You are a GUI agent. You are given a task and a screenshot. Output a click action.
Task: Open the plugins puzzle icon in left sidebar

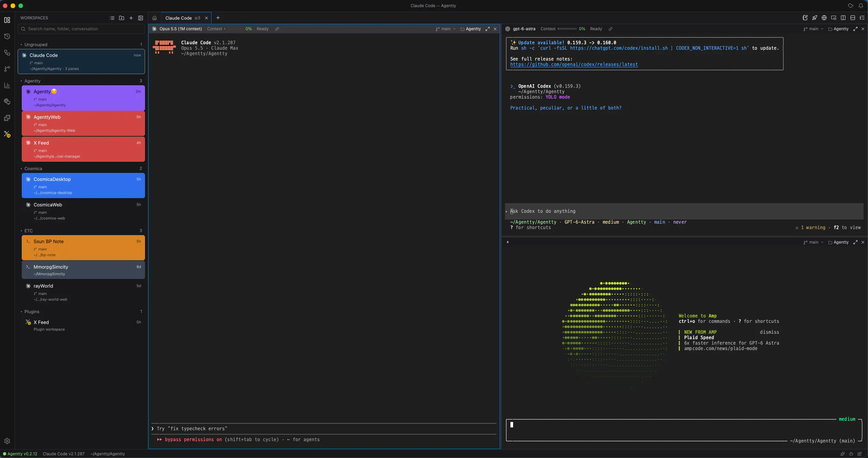click(x=7, y=118)
